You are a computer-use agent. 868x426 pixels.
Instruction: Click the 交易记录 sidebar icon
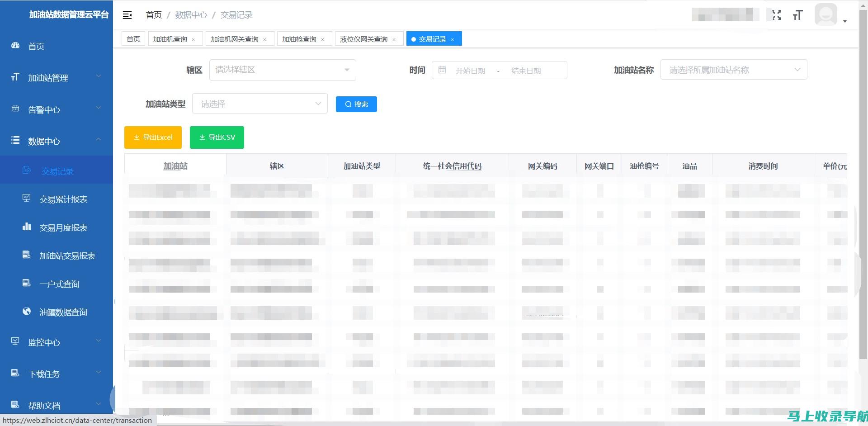(x=27, y=170)
